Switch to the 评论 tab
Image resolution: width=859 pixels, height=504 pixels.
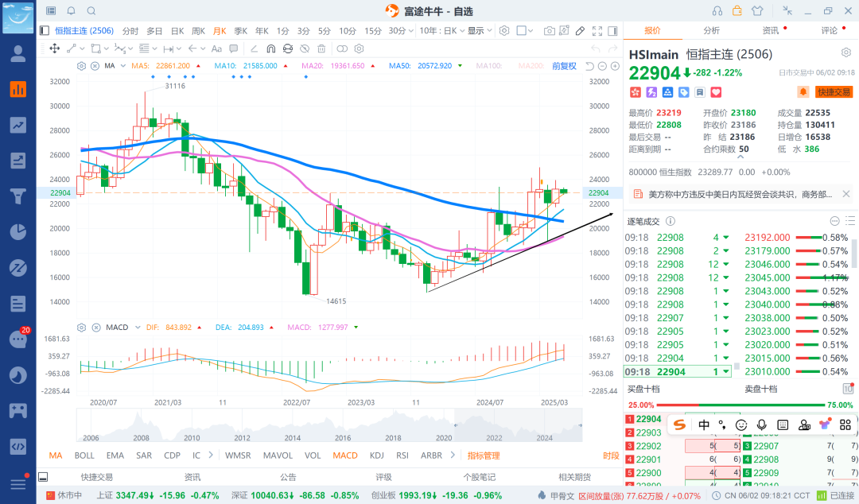(x=830, y=30)
